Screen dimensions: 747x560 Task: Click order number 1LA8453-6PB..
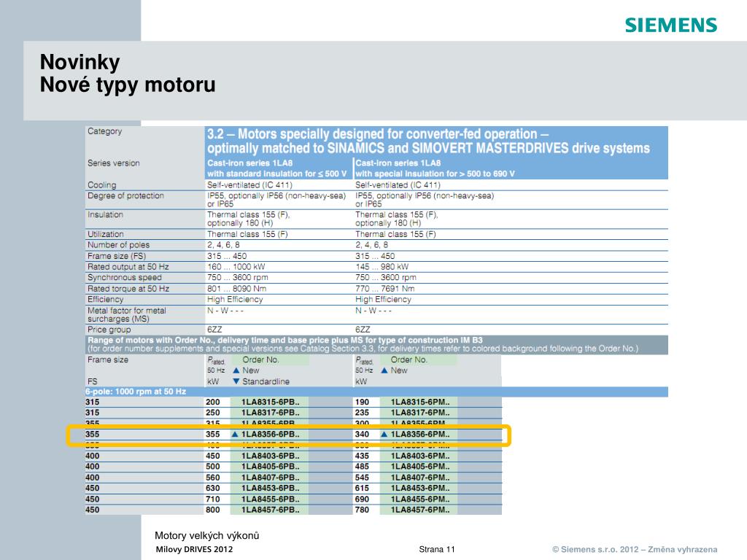coord(271,488)
